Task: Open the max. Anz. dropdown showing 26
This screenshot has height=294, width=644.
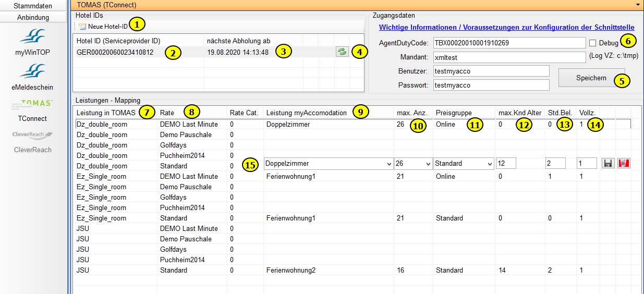Action: [414, 163]
